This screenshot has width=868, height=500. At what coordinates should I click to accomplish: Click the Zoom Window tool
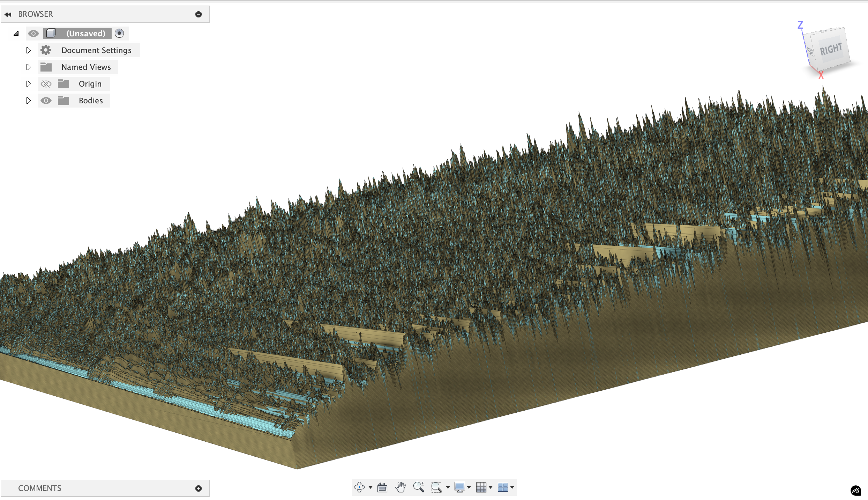(x=436, y=487)
